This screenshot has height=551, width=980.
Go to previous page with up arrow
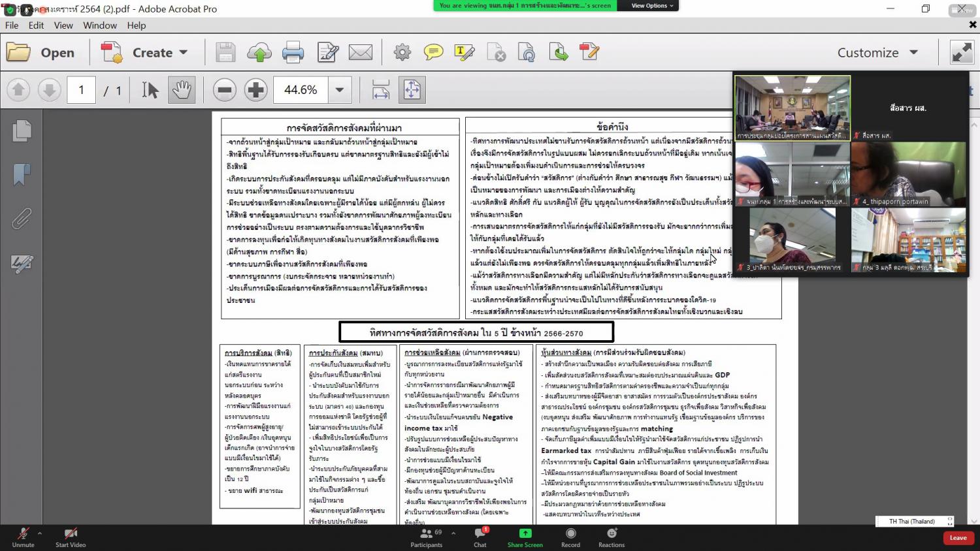(x=18, y=89)
